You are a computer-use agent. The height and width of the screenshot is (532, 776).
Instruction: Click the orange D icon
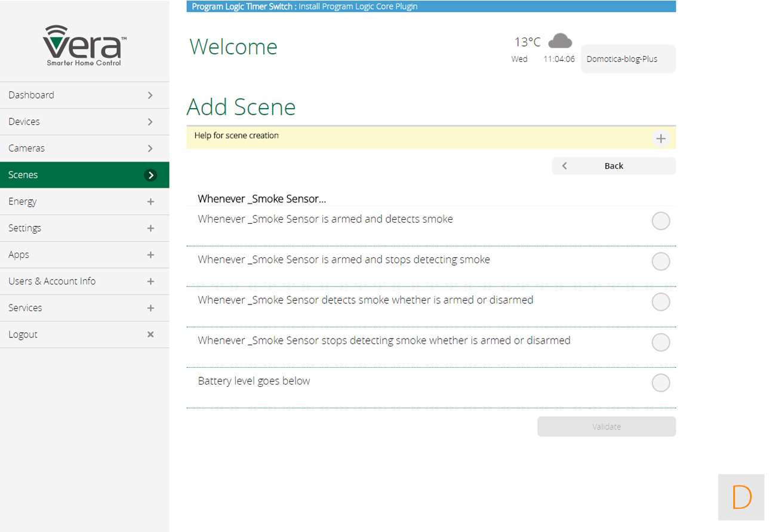[x=741, y=497]
